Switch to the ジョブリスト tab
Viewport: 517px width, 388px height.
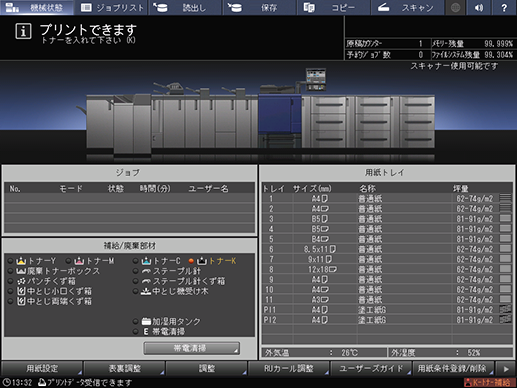(x=112, y=7)
